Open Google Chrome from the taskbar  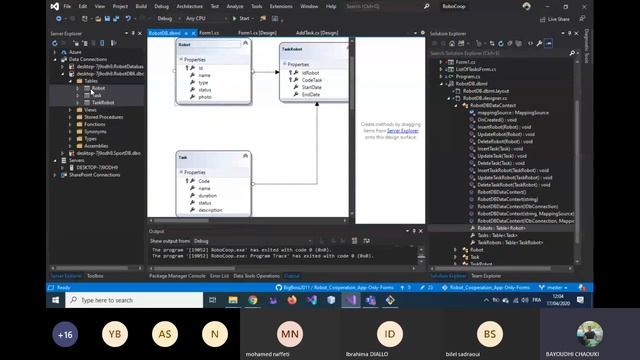pos(253,300)
